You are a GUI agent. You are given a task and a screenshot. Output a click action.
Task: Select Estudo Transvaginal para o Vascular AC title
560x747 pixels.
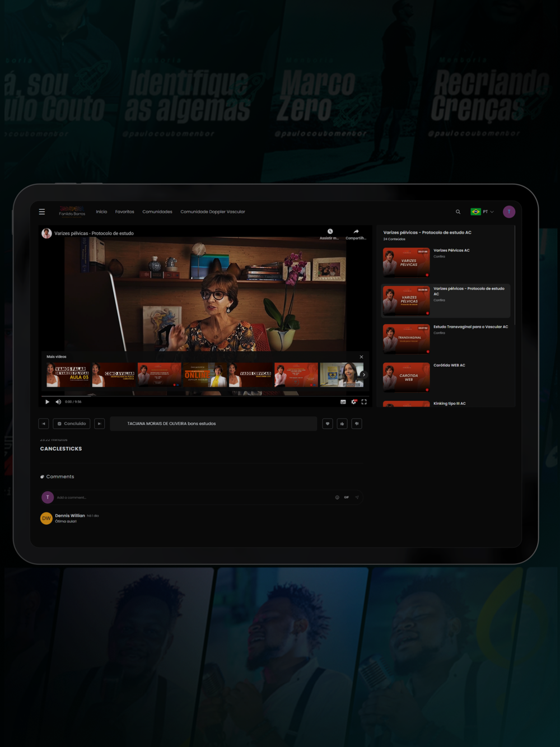(x=470, y=326)
